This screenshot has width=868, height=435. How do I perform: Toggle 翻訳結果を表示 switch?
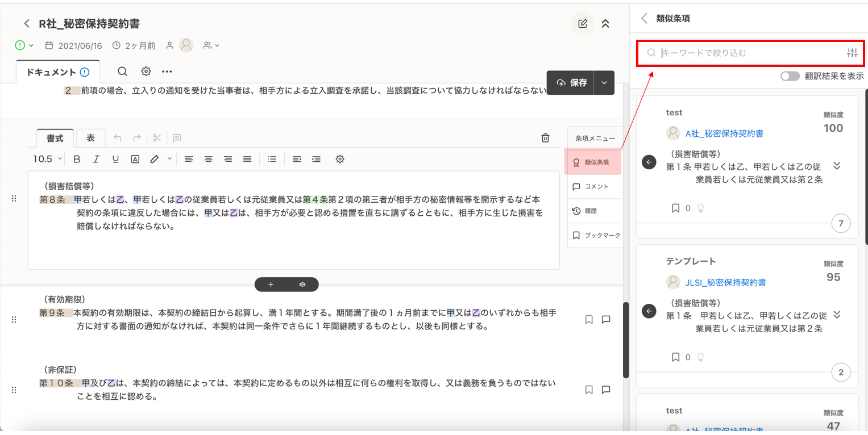point(790,76)
